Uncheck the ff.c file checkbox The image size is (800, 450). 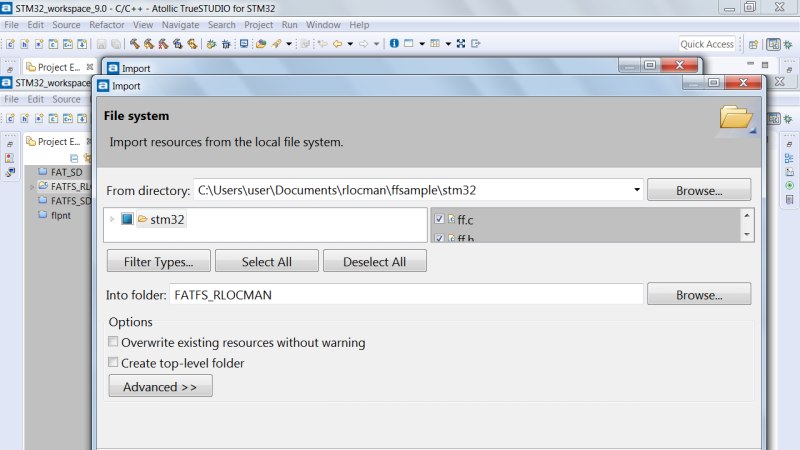point(439,219)
